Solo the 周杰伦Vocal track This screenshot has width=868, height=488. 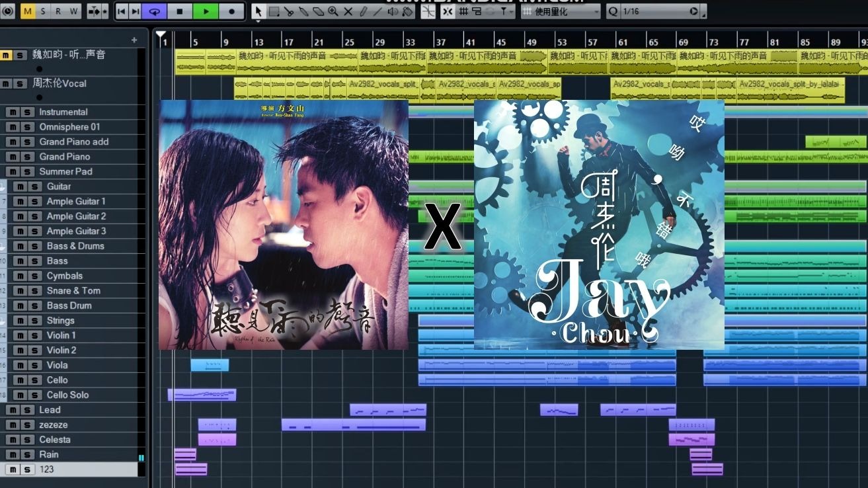pyautogui.click(x=20, y=84)
